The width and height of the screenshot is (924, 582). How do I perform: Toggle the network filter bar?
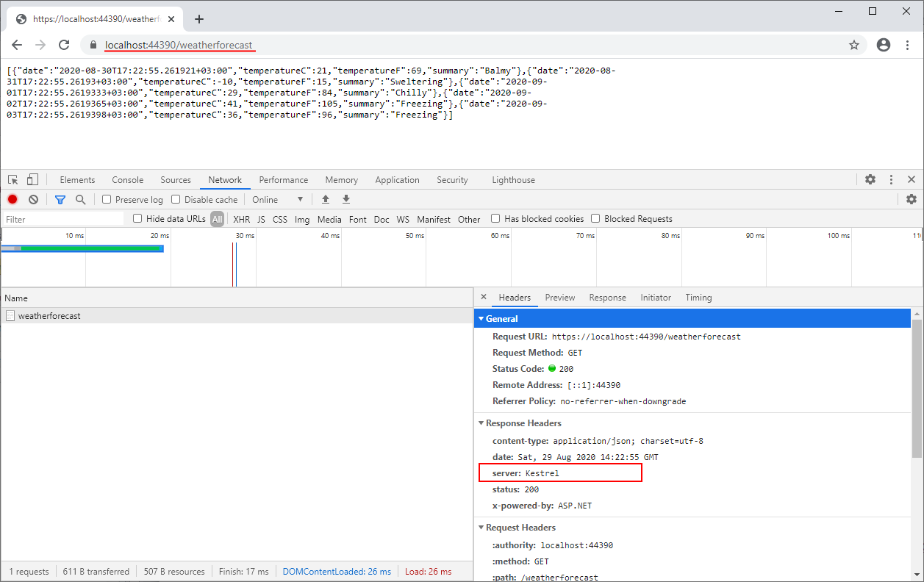pyautogui.click(x=60, y=199)
